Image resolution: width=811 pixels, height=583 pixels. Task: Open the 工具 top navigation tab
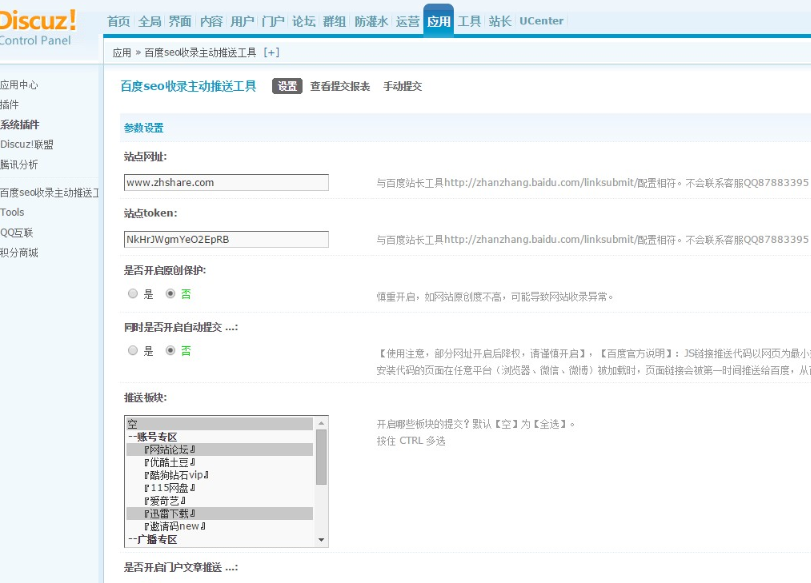click(469, 21)
